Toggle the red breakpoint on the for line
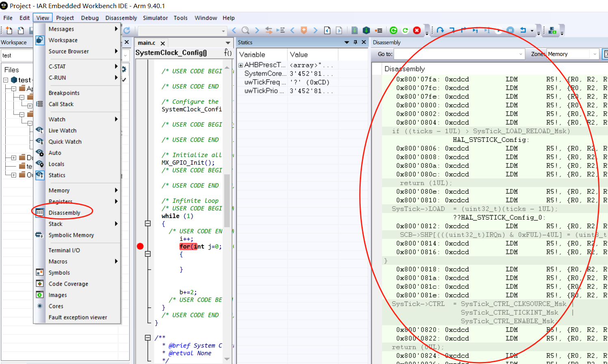This screenshot has width=608, height=364. tap(140, 246)
